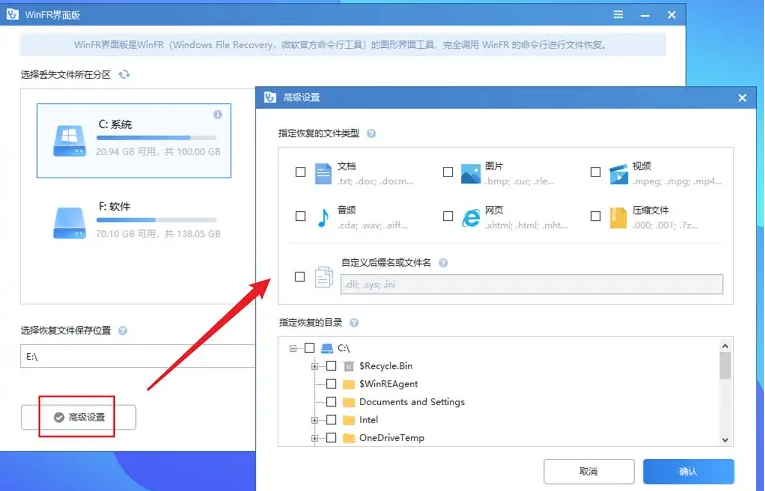Click the OneDriveTemp folder icon

[348, 438]
